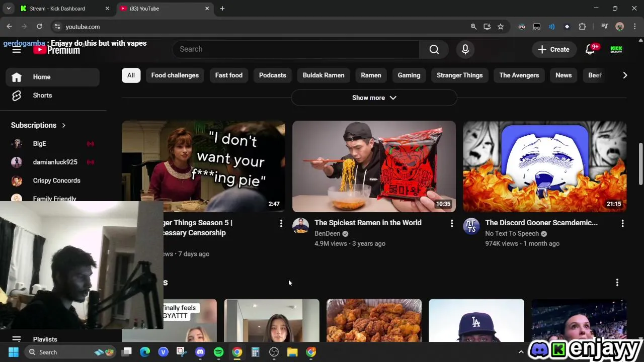
Task: Open the spicy ramen video thumbnail
Action: [x=374, y=166]
